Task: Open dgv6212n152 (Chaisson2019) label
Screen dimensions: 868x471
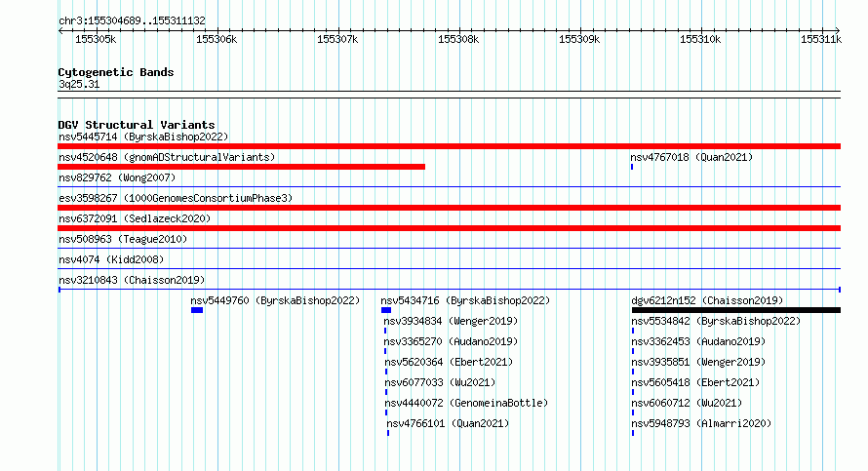Action: coord(707,300)
